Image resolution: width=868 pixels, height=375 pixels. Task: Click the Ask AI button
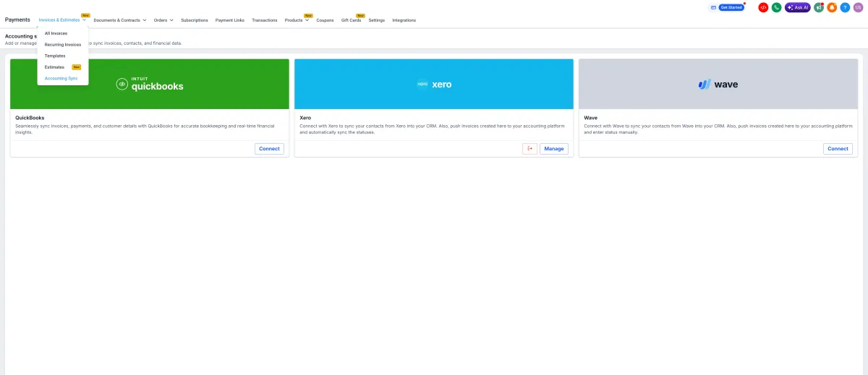(x=798, y=7)
